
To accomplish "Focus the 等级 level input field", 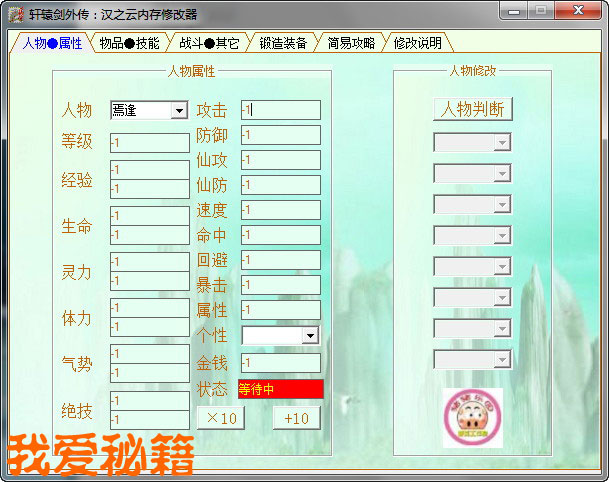I will point(149,143).
